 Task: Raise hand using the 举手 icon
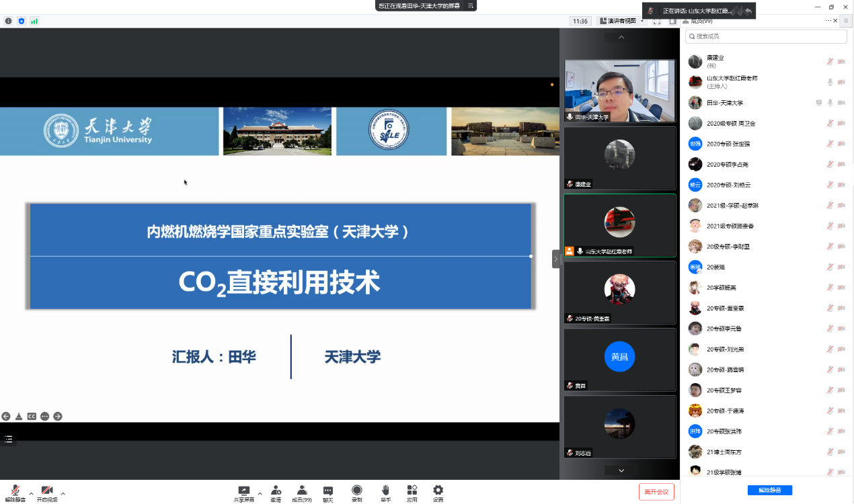[385, 493]
